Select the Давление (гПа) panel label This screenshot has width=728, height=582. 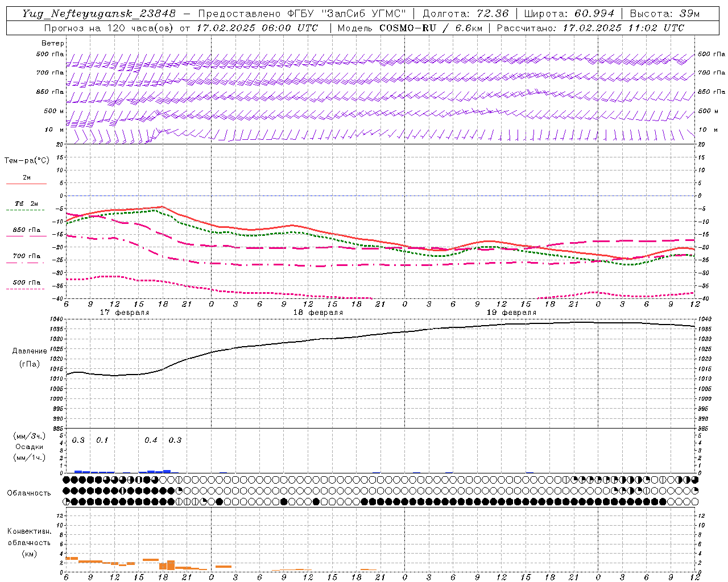[30, 357]
